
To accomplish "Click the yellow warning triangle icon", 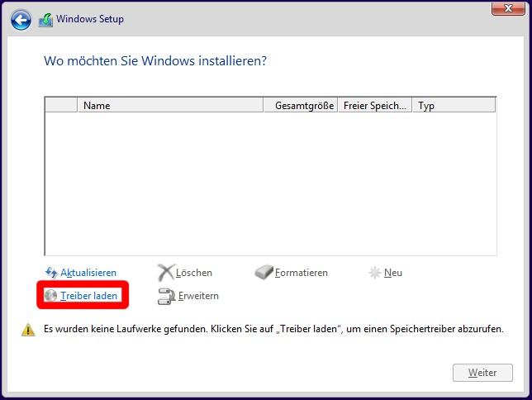I will (x=28, y=330).
